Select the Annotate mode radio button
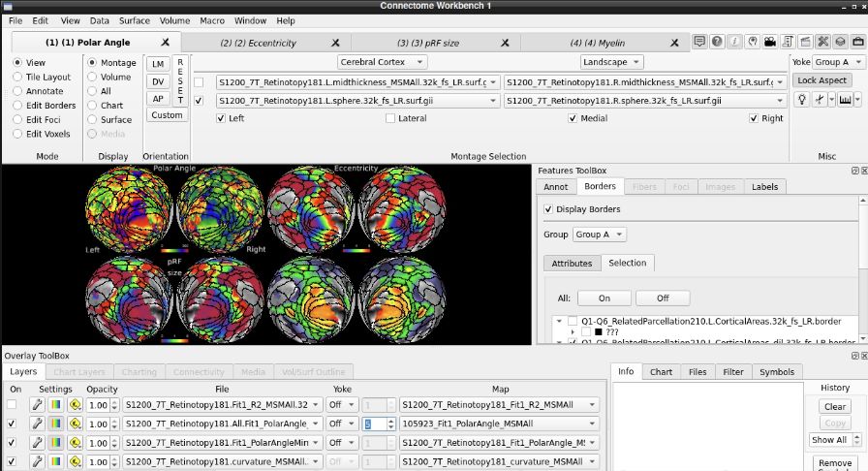 pos(17,91)
